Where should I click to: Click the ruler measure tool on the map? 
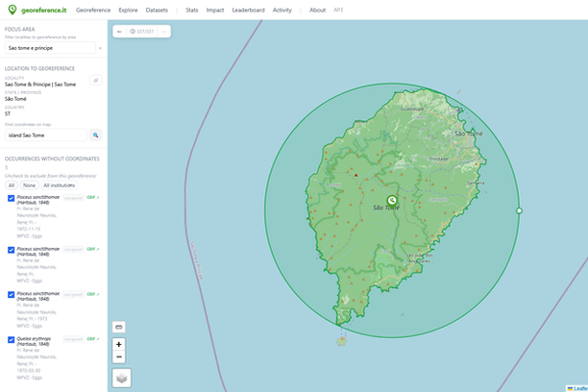[119, 327]
